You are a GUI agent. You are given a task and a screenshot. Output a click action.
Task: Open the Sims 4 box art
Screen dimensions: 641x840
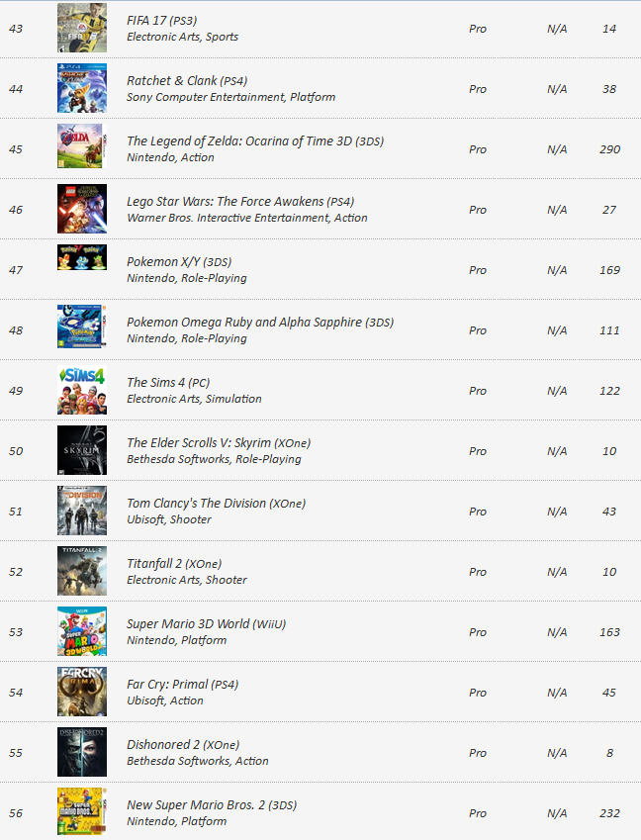82,390
